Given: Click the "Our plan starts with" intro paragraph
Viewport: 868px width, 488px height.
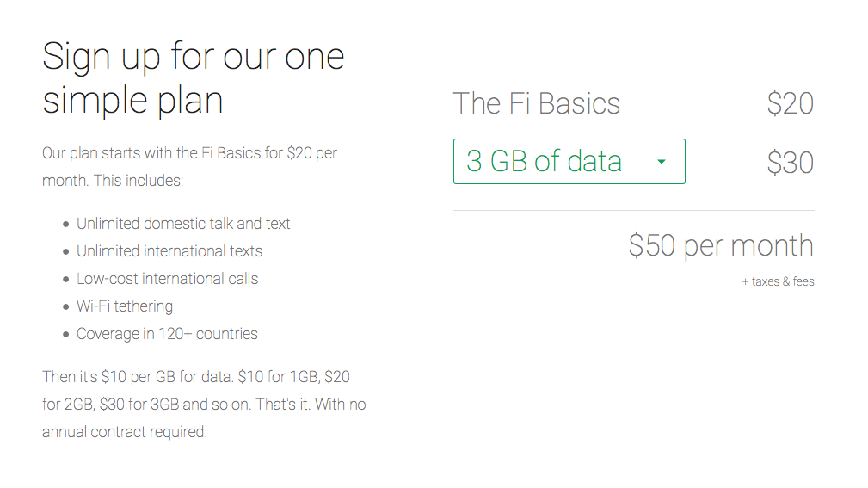Looking at the screenshot, I should (x=189, y=167).
